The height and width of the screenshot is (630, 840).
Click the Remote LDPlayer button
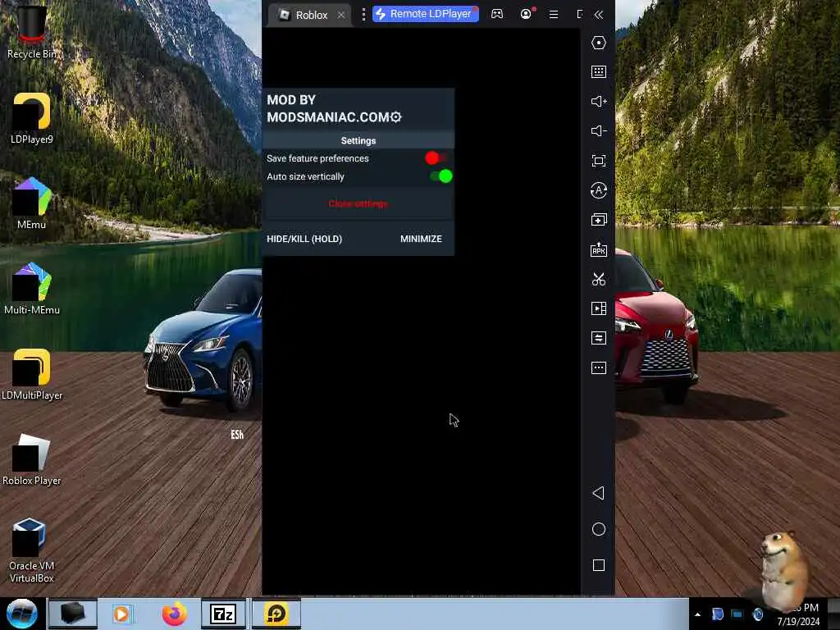(426, 14)
